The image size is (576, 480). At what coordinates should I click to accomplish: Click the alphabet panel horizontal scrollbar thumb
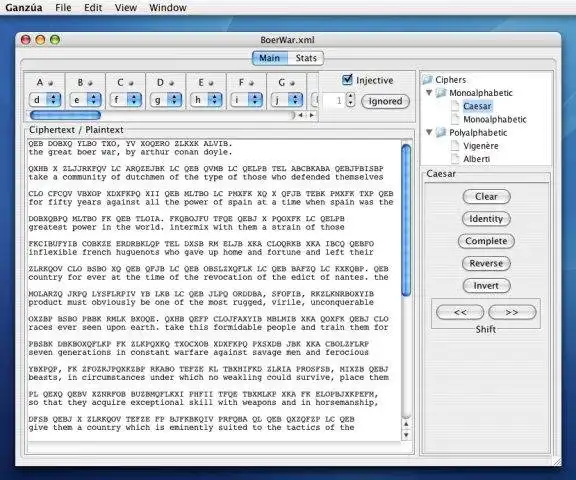[65, 115]
